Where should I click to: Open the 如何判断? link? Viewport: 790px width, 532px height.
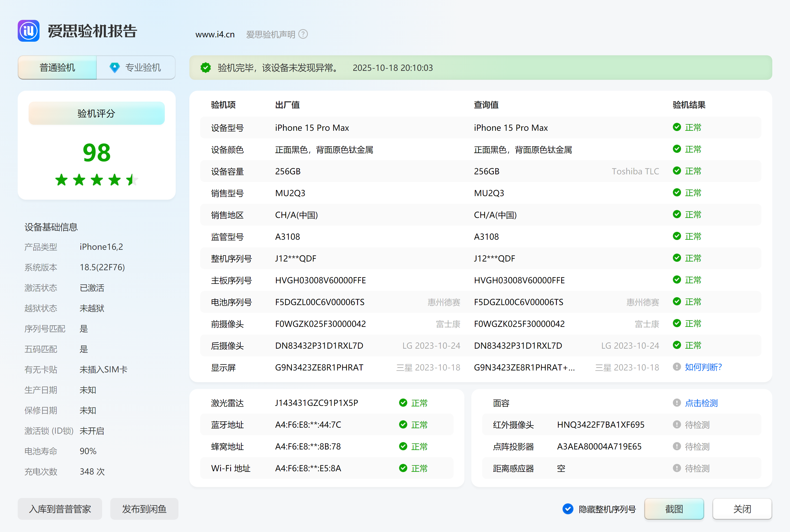703,367
